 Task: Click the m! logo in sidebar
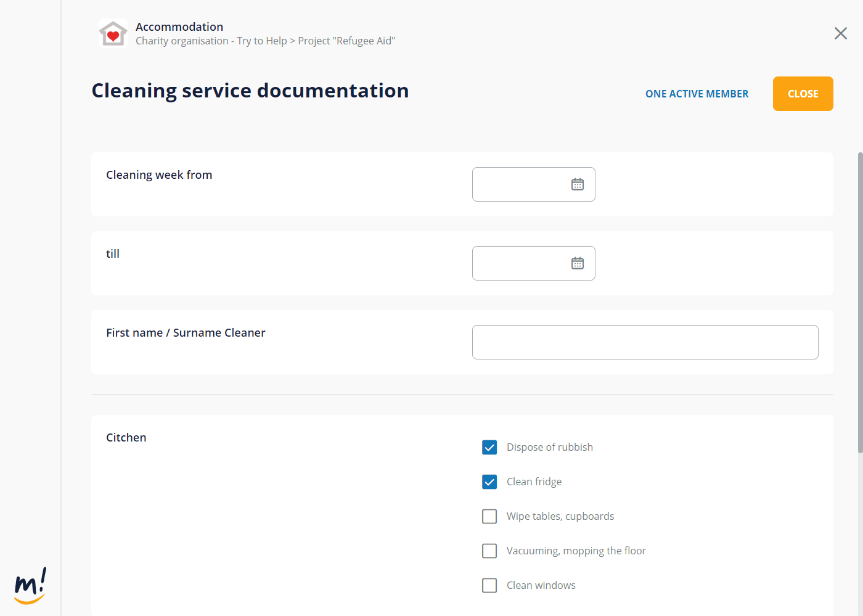pos(30,586)
